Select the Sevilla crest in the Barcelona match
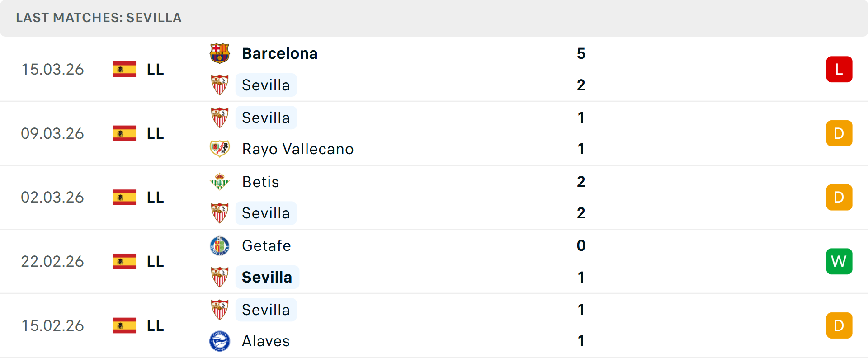This screenshot has height=358, width=868. (220, 85)
